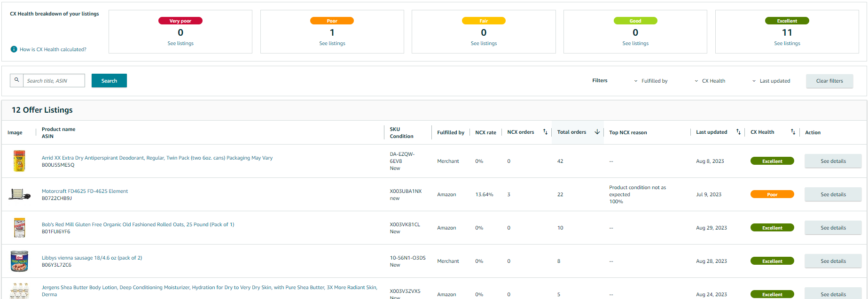See listings under Good card
The width and height of the screenshot is (868, 299).
635,43
